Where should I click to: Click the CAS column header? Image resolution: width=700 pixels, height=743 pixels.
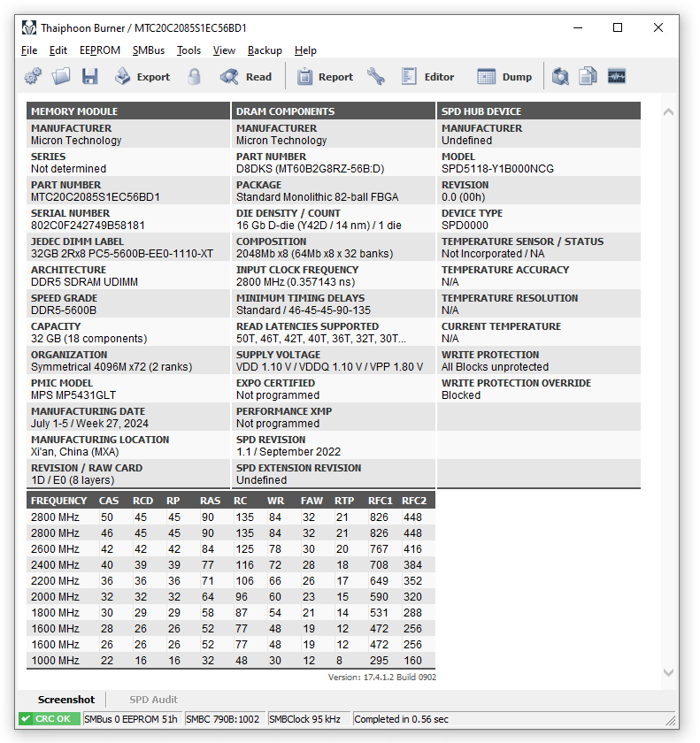tap(109, 501)
